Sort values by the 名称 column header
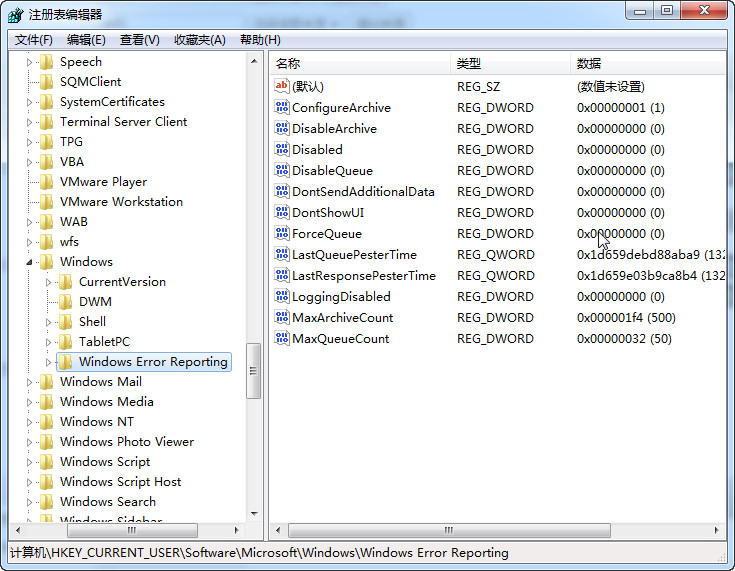This screenshot has width=735, height=571. (x=360, y=63)
